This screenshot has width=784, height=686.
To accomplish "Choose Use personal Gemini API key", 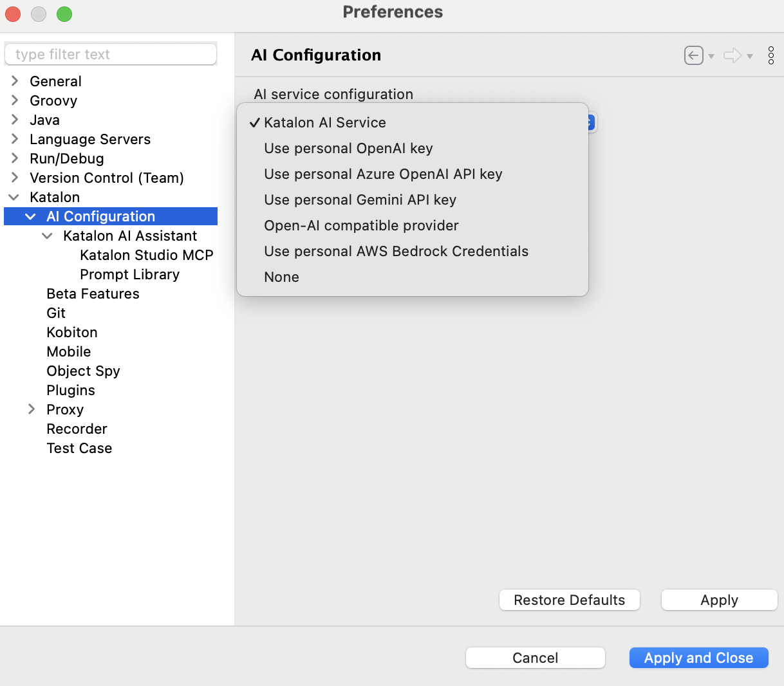I will click(x=360, y=200).
